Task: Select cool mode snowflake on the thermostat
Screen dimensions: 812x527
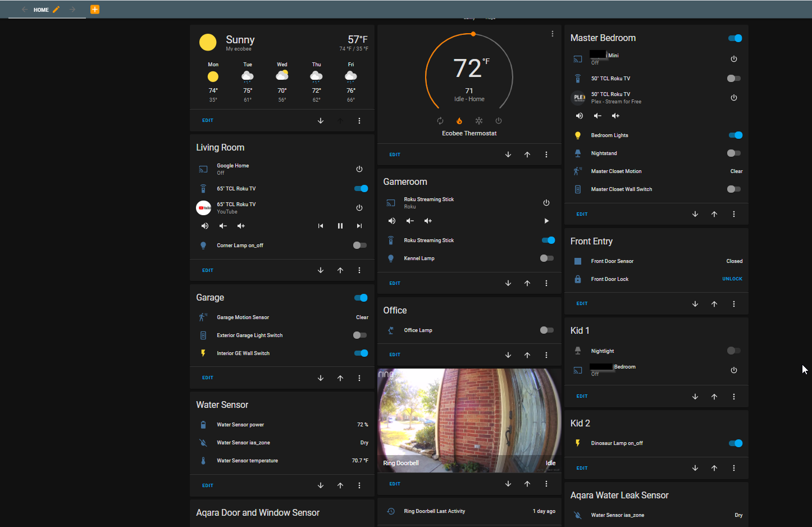Action: point(479,121)
